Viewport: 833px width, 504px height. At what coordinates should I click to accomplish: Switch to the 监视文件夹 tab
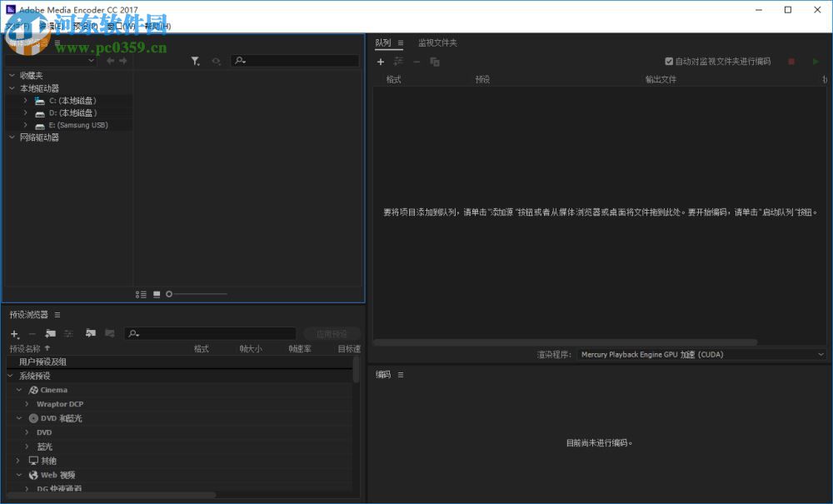(440, 42)
